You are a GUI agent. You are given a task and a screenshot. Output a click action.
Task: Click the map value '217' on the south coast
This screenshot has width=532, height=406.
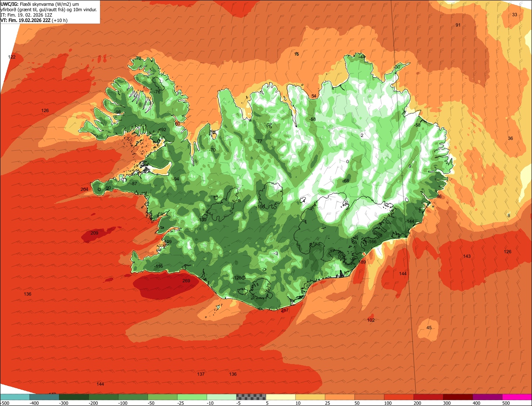point(285,310)
